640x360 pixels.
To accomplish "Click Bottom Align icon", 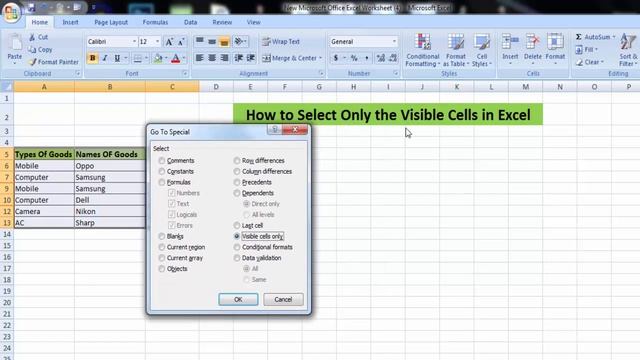I will pyautogui.click(x=224, y=41).
